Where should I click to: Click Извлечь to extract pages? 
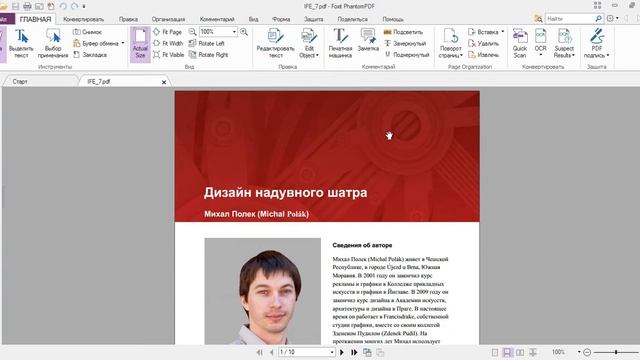(x=484, y=55)
